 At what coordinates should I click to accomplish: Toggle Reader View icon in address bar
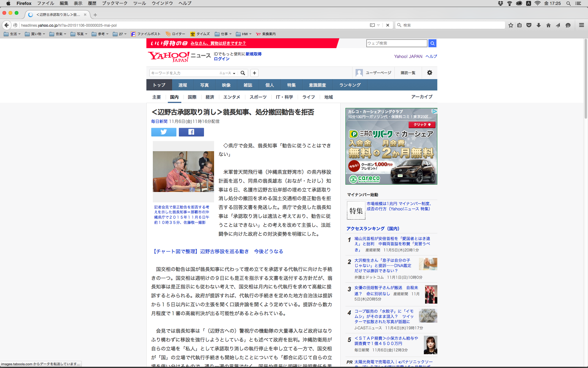pos(372,25)
